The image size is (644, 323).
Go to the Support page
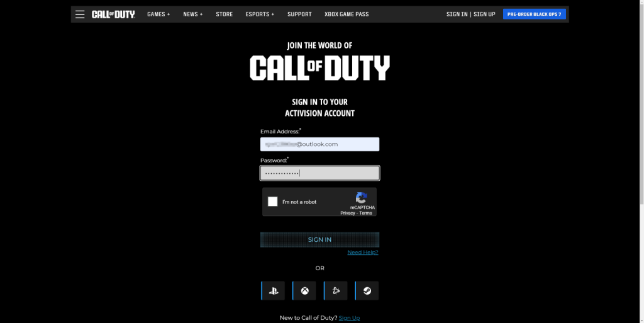(x=299, y=14)
